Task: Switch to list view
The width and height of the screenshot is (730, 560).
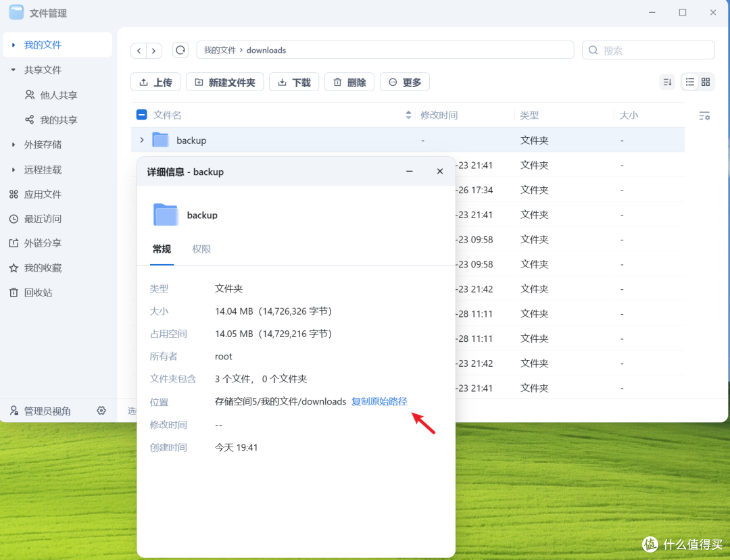Action: (690, 82)
